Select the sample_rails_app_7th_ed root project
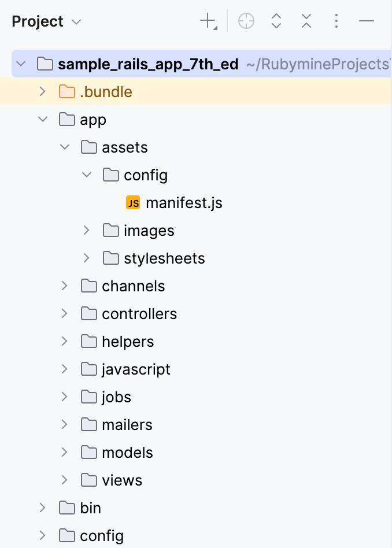 tap(148, 64)
